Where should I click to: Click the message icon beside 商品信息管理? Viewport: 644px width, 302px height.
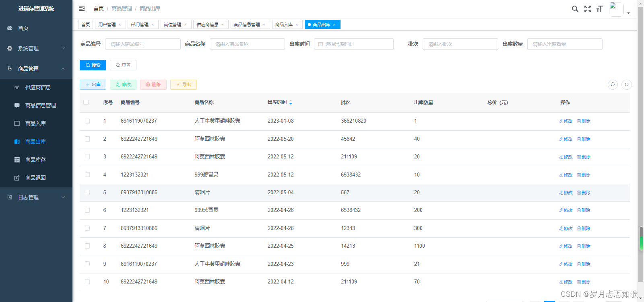(x=17, y=105)
